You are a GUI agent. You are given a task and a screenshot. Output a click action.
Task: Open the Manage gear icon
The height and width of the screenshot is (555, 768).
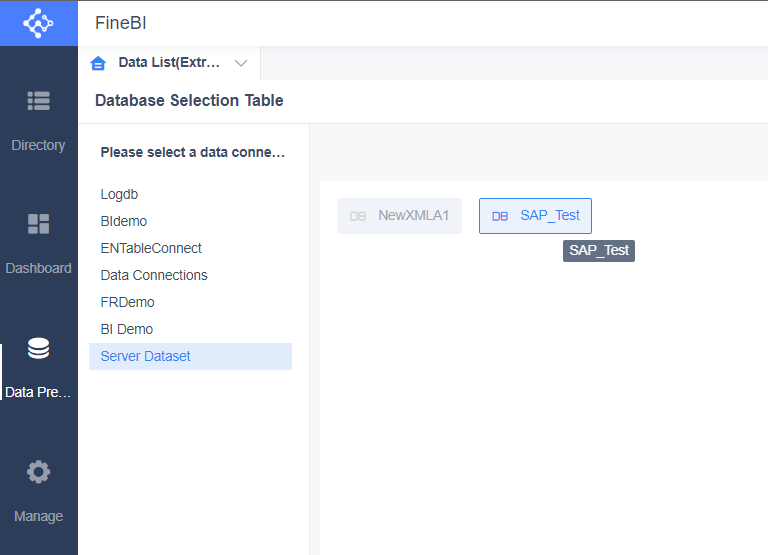(x=38, y=472)
